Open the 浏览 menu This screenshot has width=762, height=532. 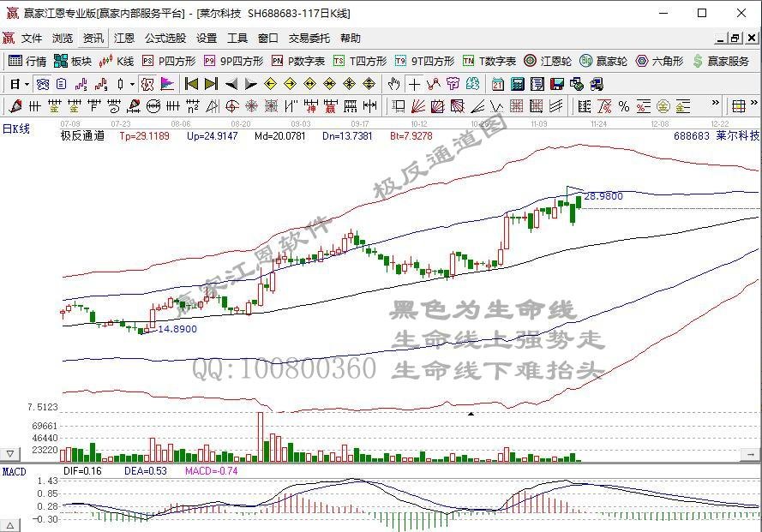coord(63,39)
